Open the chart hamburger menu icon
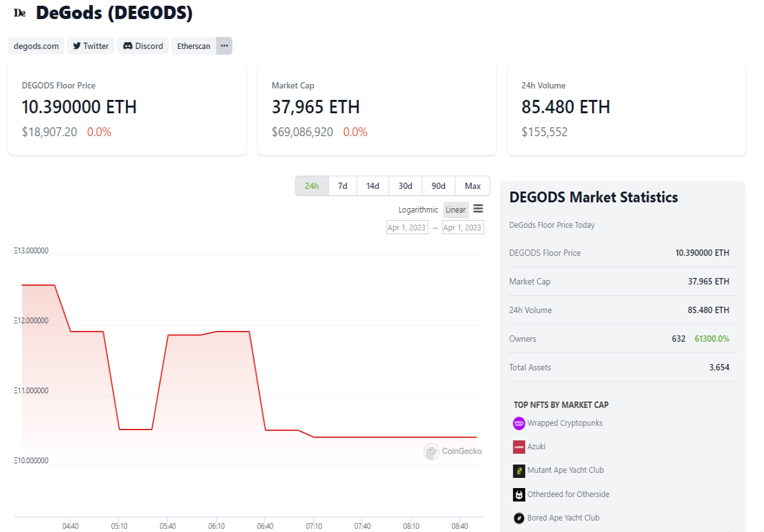764x532 pixels. tap(478, 209)
